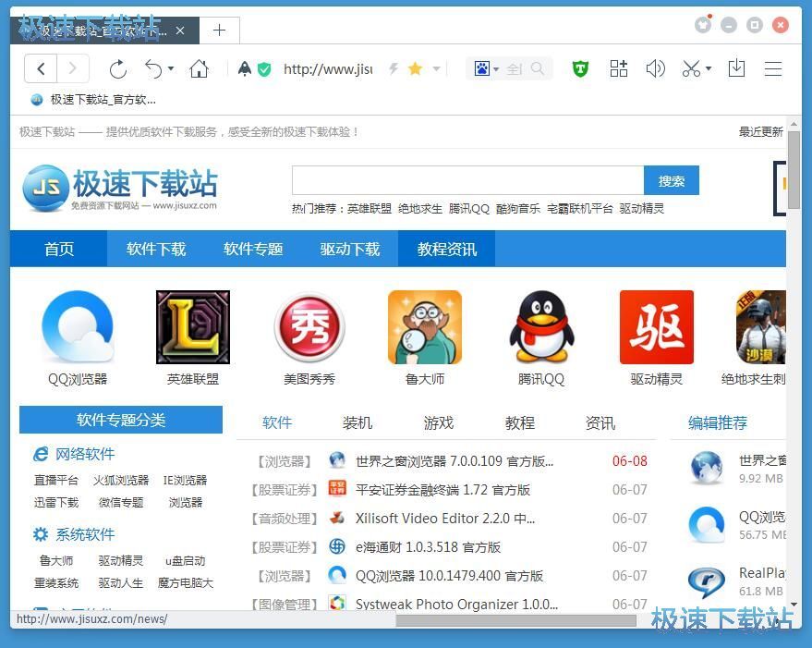Open 平安证券金融终端 1.72 官方版 entry
The width and height of the screenshot is (812, 648).
click(442, 490)
